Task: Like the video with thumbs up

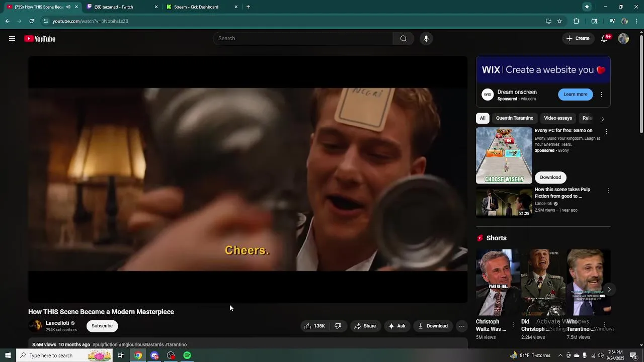Action: click(314, 326)
